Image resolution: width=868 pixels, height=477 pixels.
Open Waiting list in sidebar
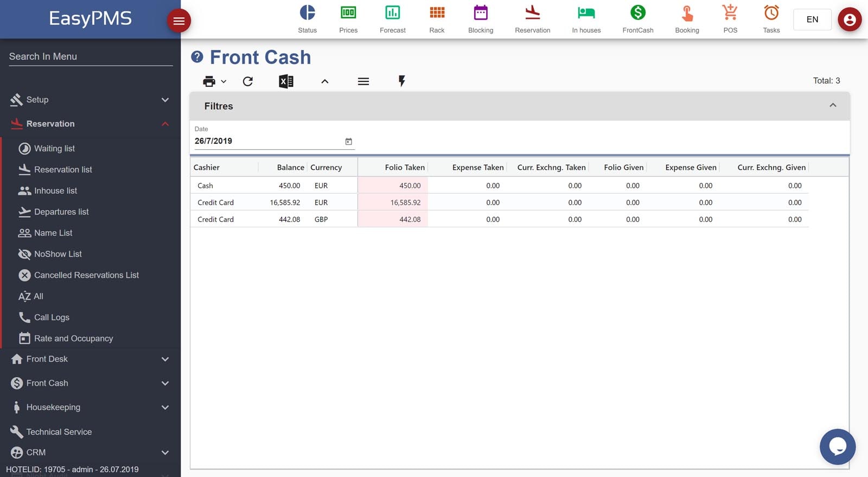click(x=54, y=149)
